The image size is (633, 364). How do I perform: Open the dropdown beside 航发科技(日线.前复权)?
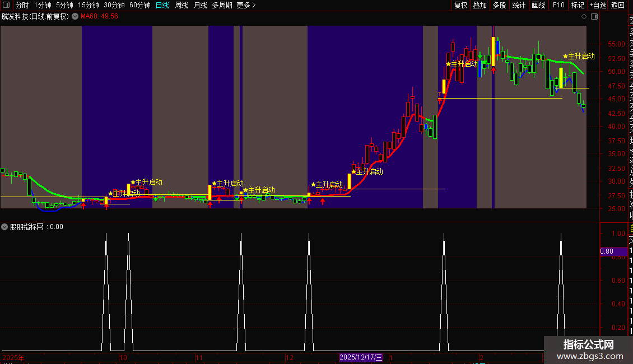[x=75, y=17]
